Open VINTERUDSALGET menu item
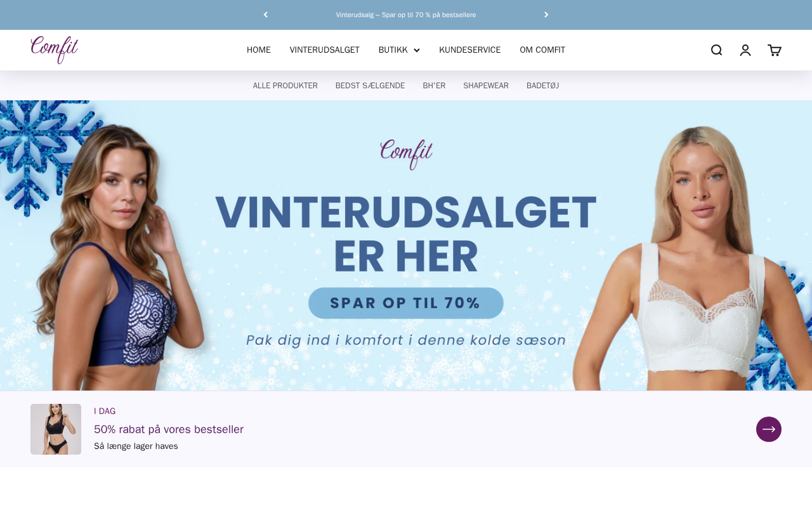The image size is (812, 508). coord(325,50)
